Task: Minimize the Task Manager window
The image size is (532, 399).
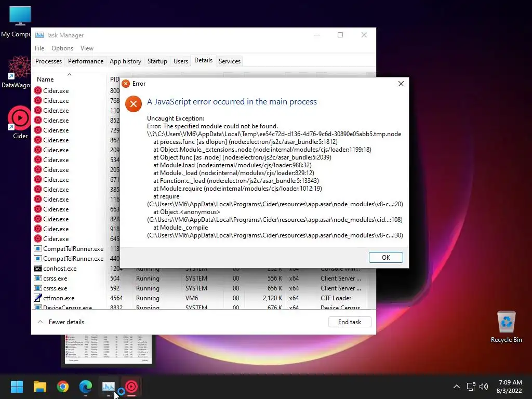Action: pos(317,35)
